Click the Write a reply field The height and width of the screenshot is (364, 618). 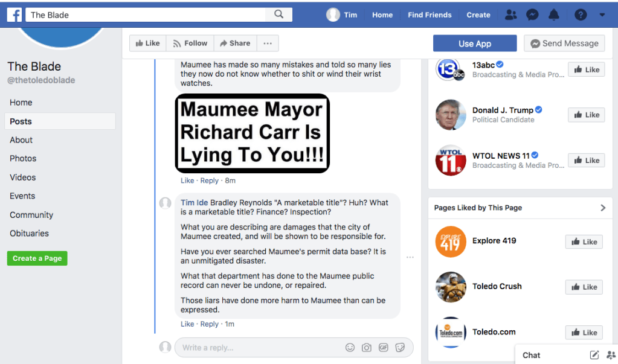point(260,348)
